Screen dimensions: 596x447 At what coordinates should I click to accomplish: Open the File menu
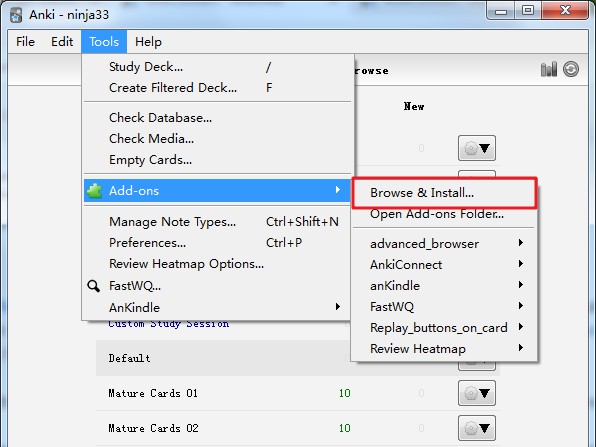click(x=25, y=41)
